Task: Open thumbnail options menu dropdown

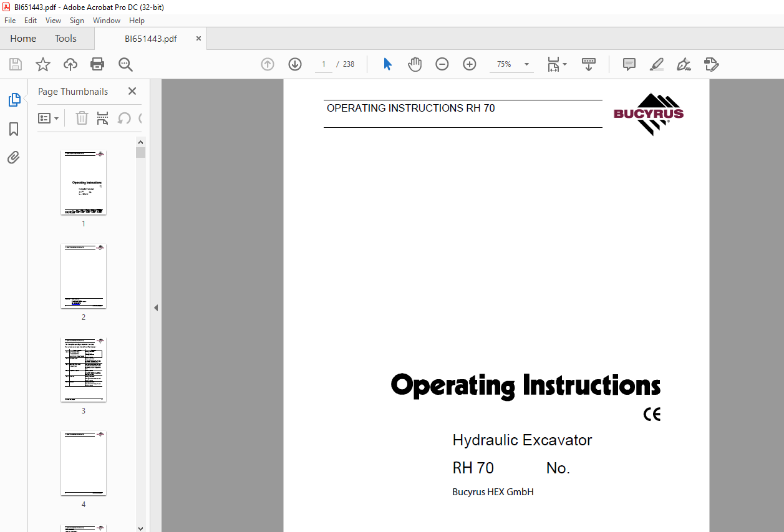Action: [x=49, y=118]
